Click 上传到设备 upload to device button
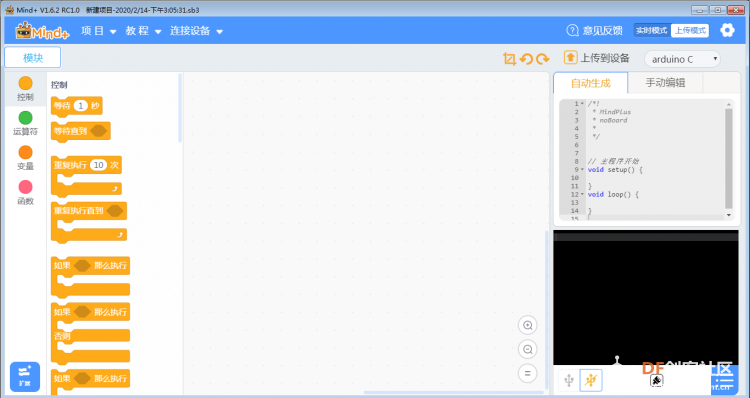 click(x=596, y=58)
